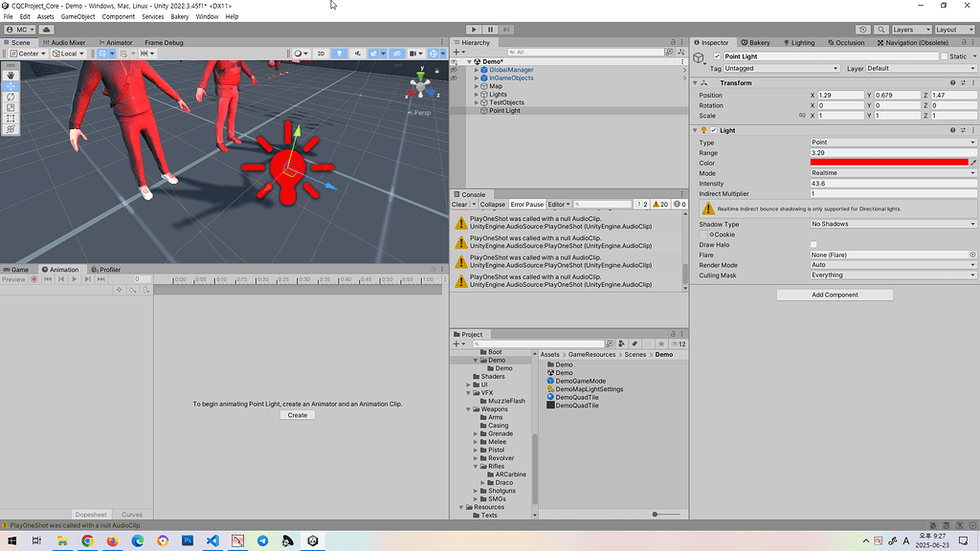Expand the Weapons folder in the Project panel
This screenshot has height=551, width=980.
tap(468, 408)
